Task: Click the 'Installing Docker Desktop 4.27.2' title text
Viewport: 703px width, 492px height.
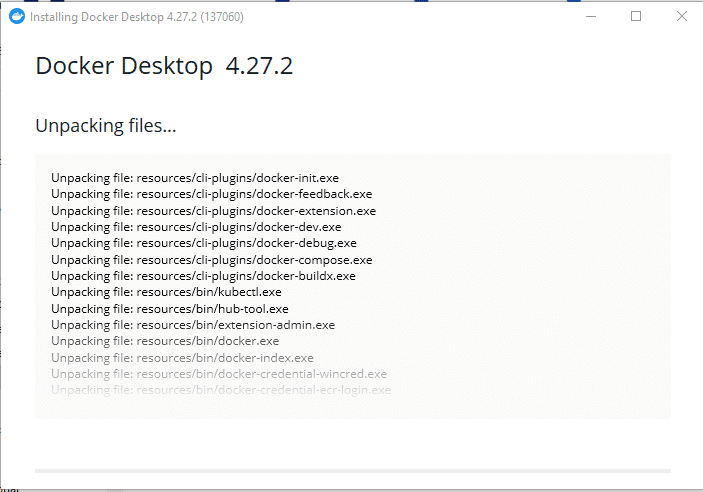Action: [x=136, y=17]
